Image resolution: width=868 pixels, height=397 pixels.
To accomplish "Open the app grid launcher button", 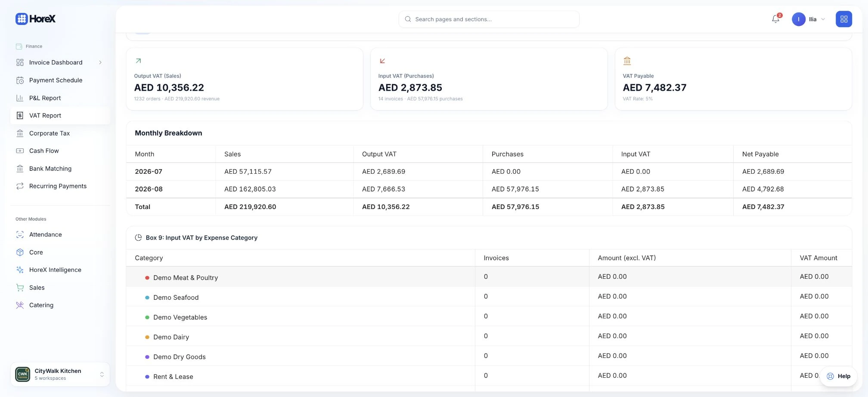I will 844,19.
